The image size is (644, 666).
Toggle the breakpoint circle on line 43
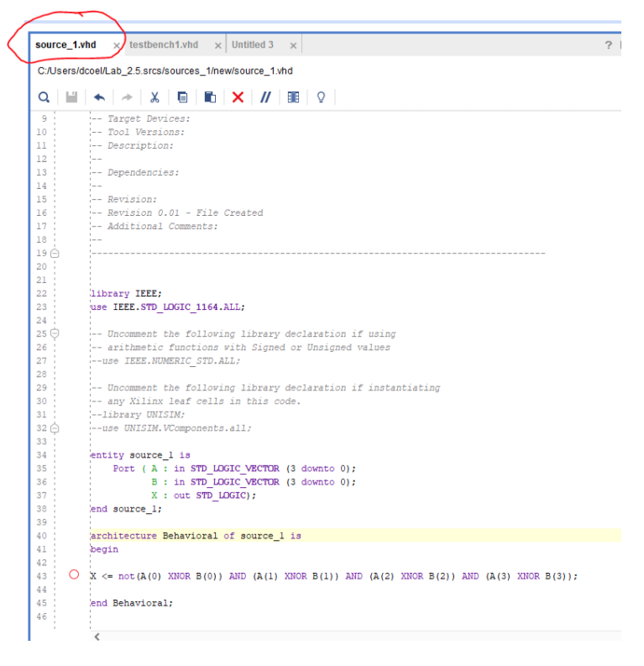(74, 574)
